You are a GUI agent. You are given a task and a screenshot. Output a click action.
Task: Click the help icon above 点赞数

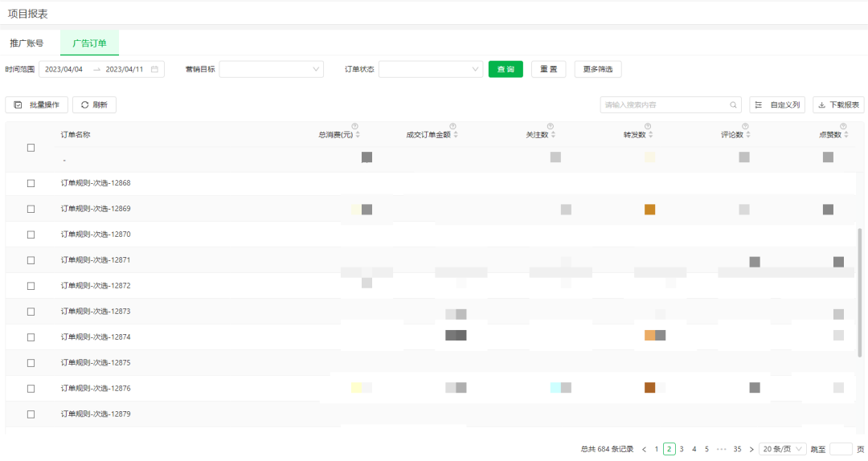[x=843, y=126]
